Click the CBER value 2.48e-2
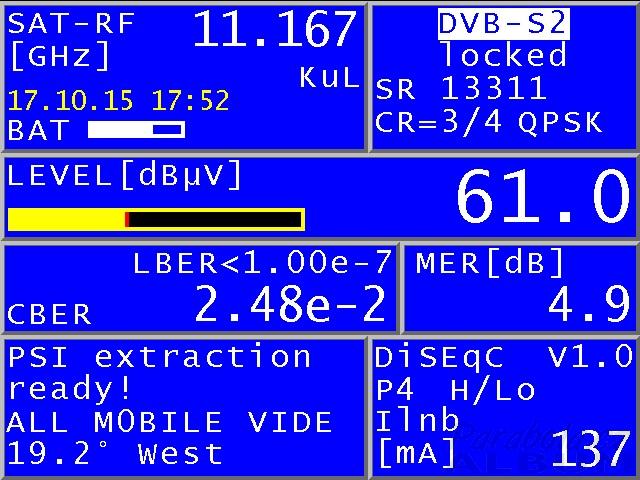 (290, 304)
